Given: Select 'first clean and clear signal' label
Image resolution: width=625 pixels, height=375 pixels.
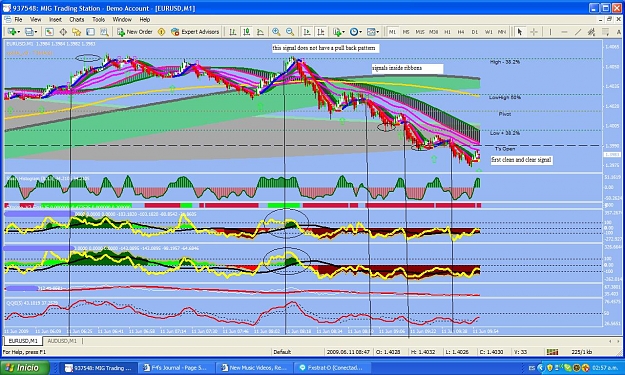Looking at the screenshot, I should point(521,160).
